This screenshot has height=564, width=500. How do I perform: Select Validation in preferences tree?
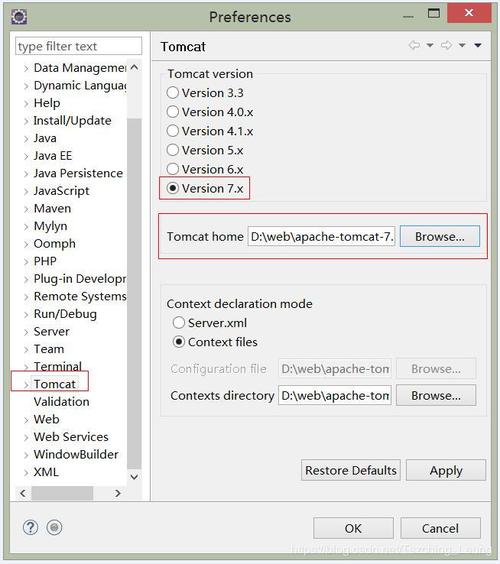62,402
